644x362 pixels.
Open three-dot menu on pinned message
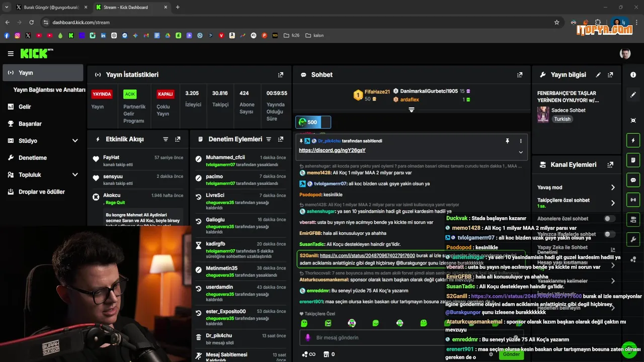click(x=521, y=141)
